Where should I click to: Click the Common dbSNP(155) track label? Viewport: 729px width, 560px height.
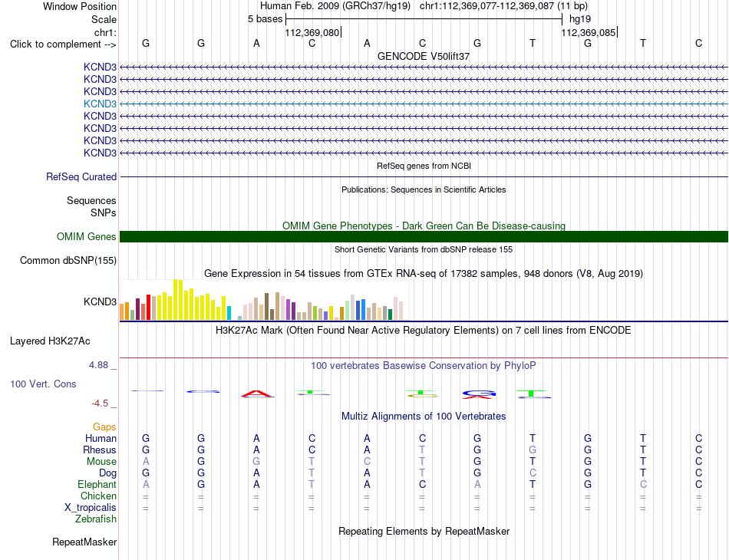(x=68, y=260)
